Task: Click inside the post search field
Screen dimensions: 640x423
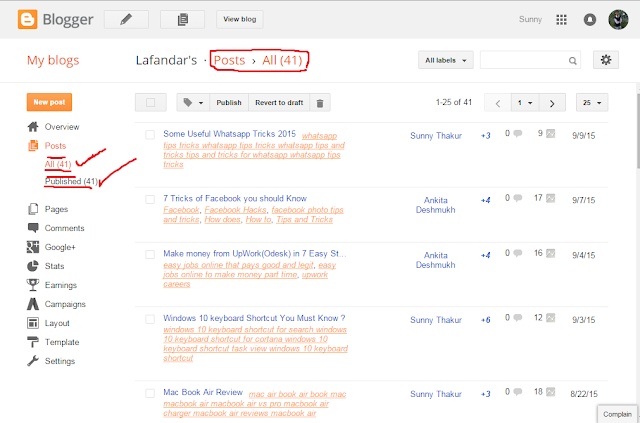Action: point(524,60)
